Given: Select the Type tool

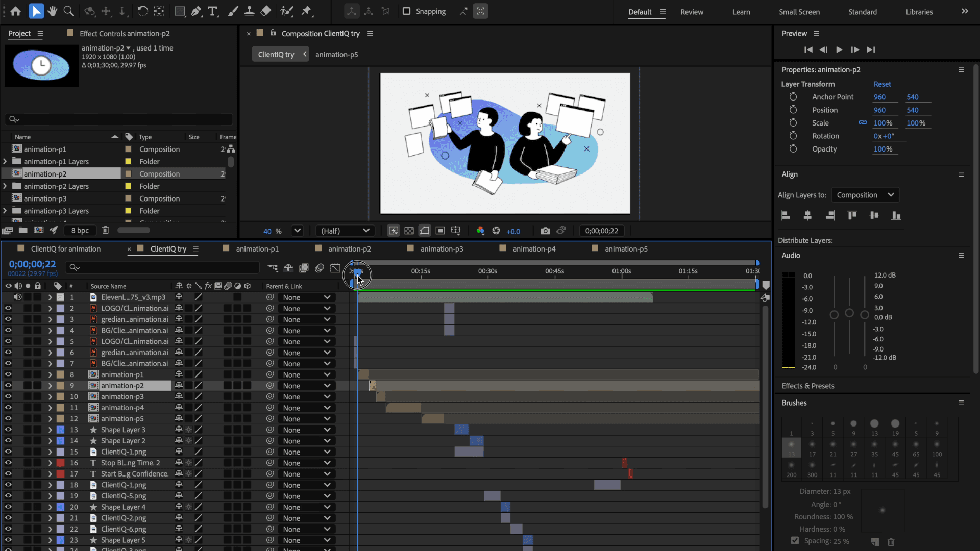Looking at the screenshot, I should pos(212,11).
